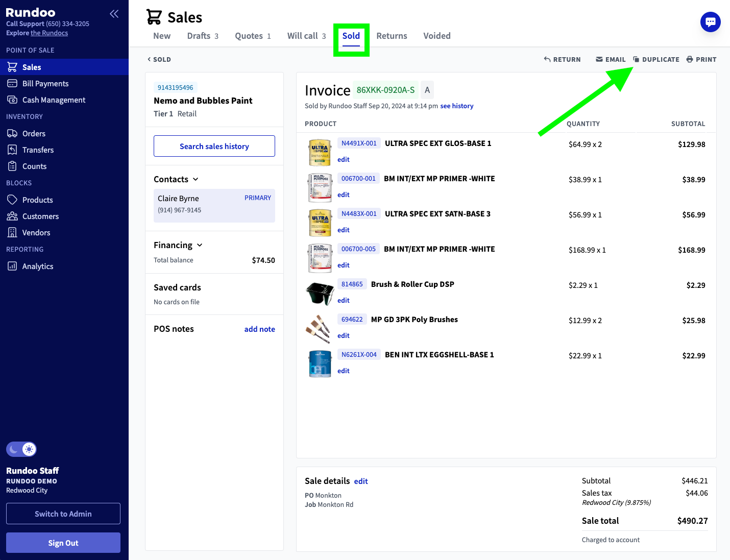
Task: Click the Charged to account text
Action: coord(611,540)
